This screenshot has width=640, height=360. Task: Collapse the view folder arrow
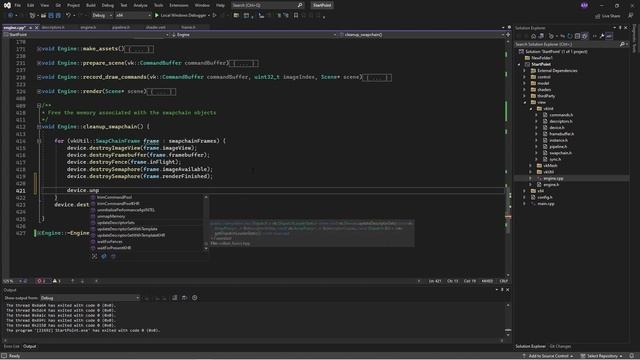point(524,102)
